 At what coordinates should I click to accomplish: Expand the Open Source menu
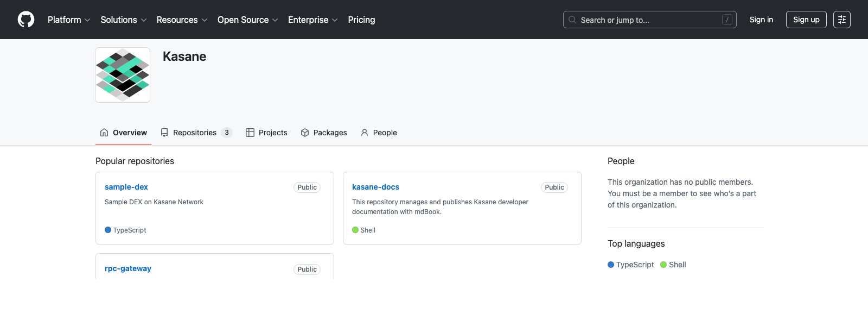pyautogui.click(x=247, y=20)
